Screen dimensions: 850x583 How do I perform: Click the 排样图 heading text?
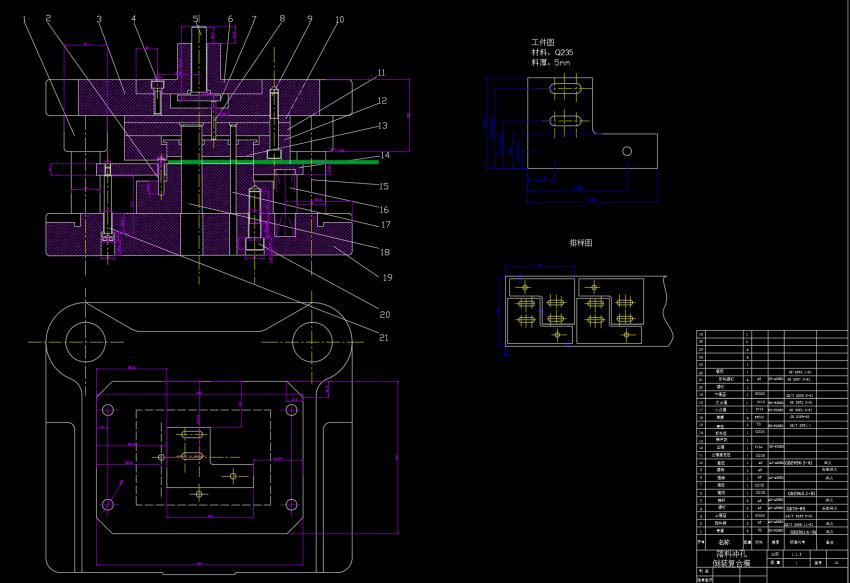click(581, 243)
